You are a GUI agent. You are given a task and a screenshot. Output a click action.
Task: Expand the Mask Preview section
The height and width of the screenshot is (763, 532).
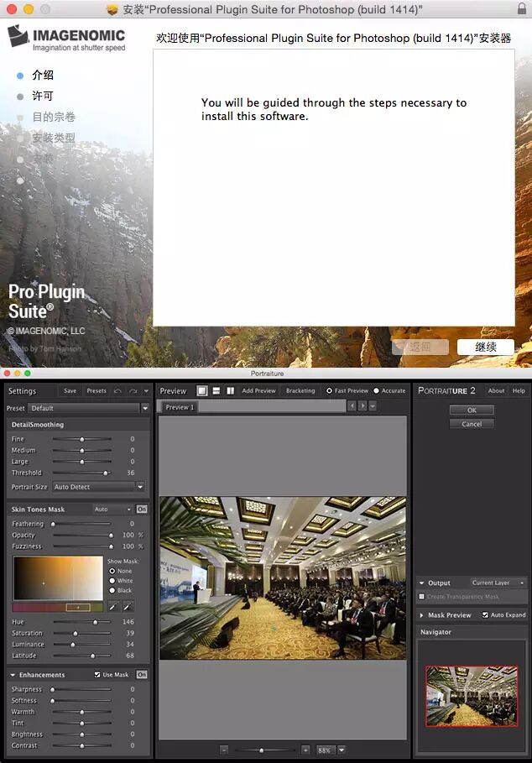[x=421, y=615]
